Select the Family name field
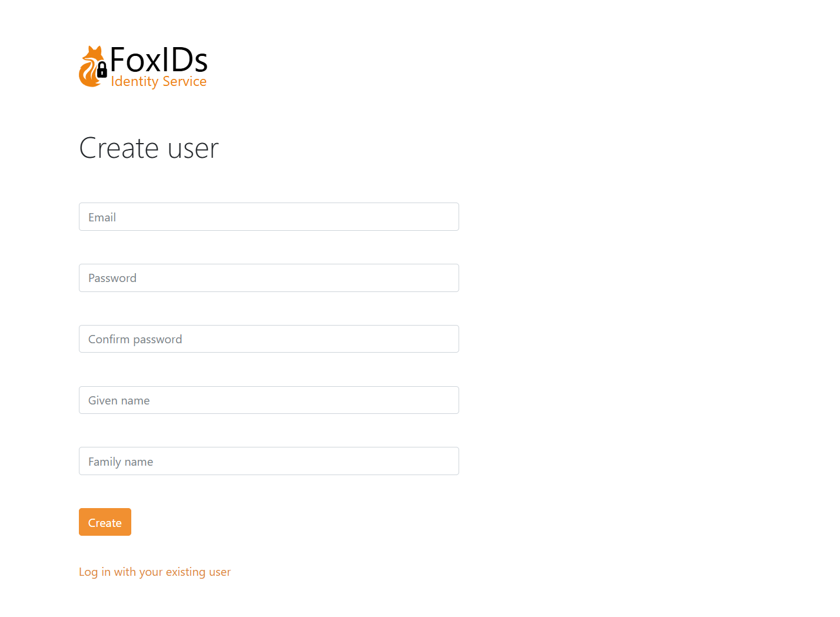This screenshot has height=617, width=840. [x=268, y=461]
